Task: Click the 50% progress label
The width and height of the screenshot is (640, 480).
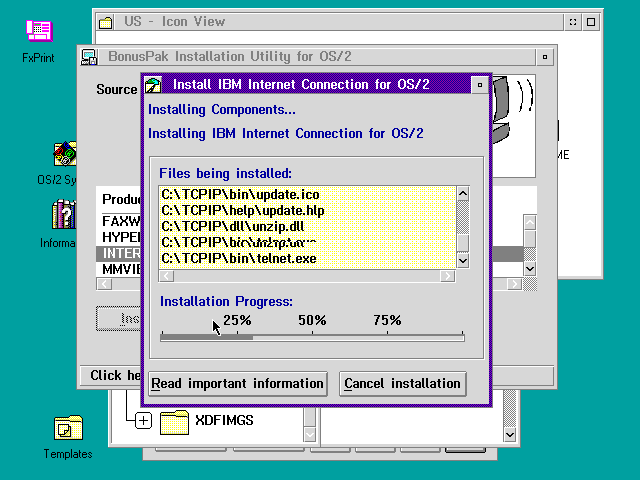Action: 312,320
